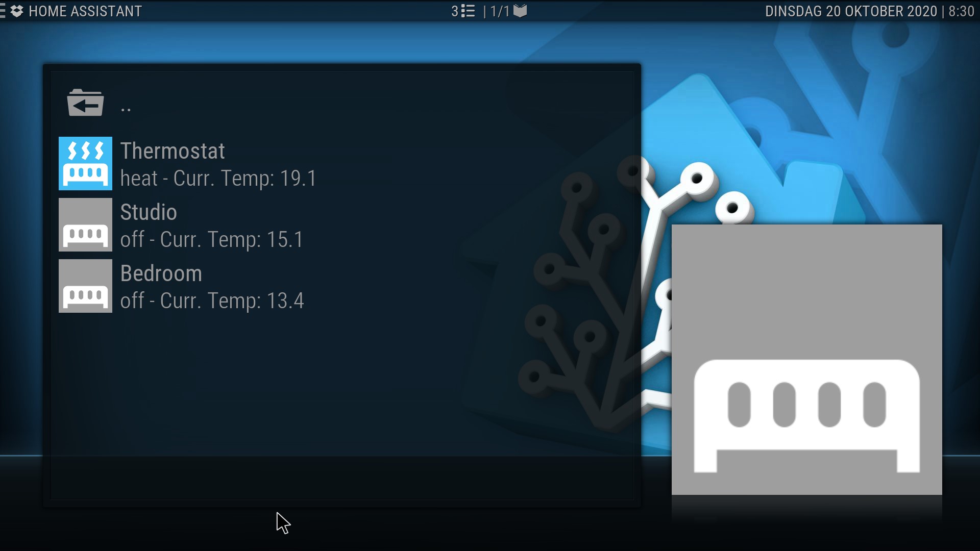Select the Bedroom entry title
This screenshot has height=551, width=980.
pyautogui.click(x=161, y=273)
